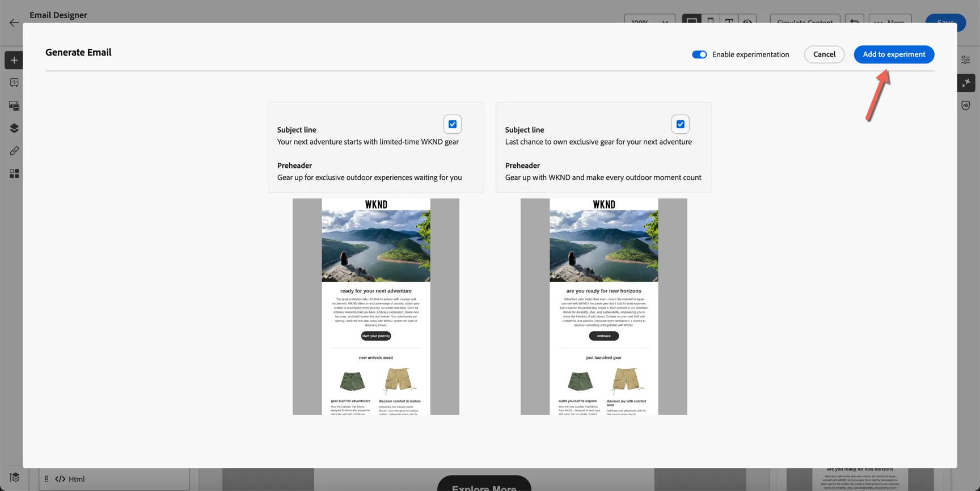Image resolution: width=980 pixels, height=491 pixels.
Task: Open the structure tree panel icon
Action: [x=14, y=83]
